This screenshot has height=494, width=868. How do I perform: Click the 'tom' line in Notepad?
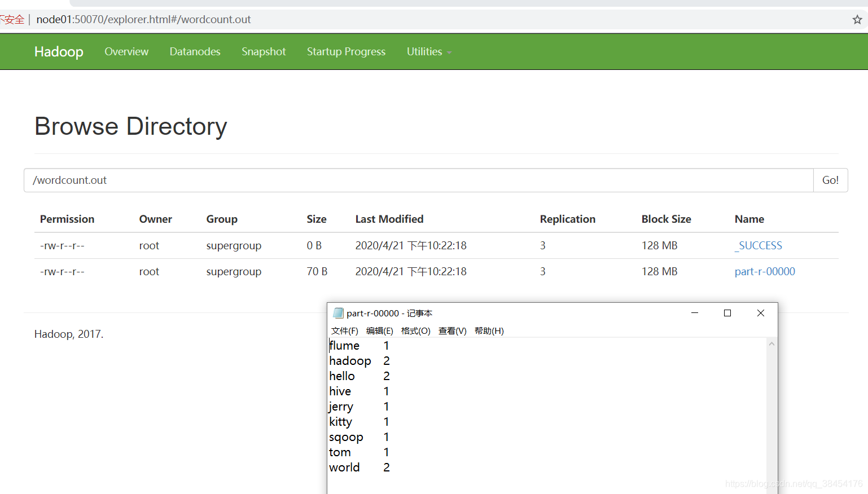pos(360,452)
